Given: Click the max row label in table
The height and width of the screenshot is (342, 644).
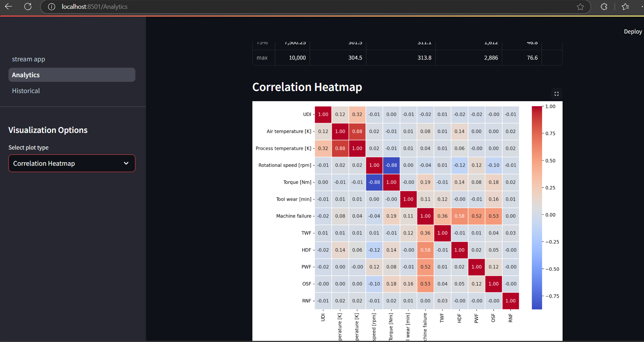Looking at the screenshot, I should pyautogui.click(x=262, y=57).
